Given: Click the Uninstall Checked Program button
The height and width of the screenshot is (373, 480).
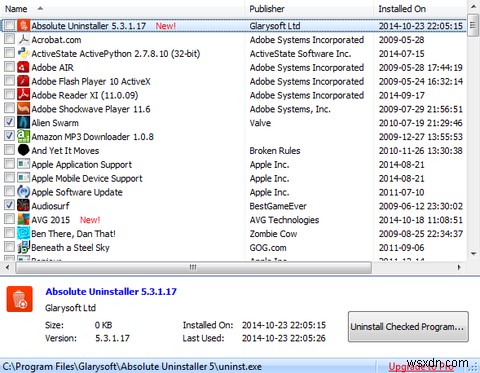Looking at the screenshot, I should pyautogui.click(x=408, y=327).
